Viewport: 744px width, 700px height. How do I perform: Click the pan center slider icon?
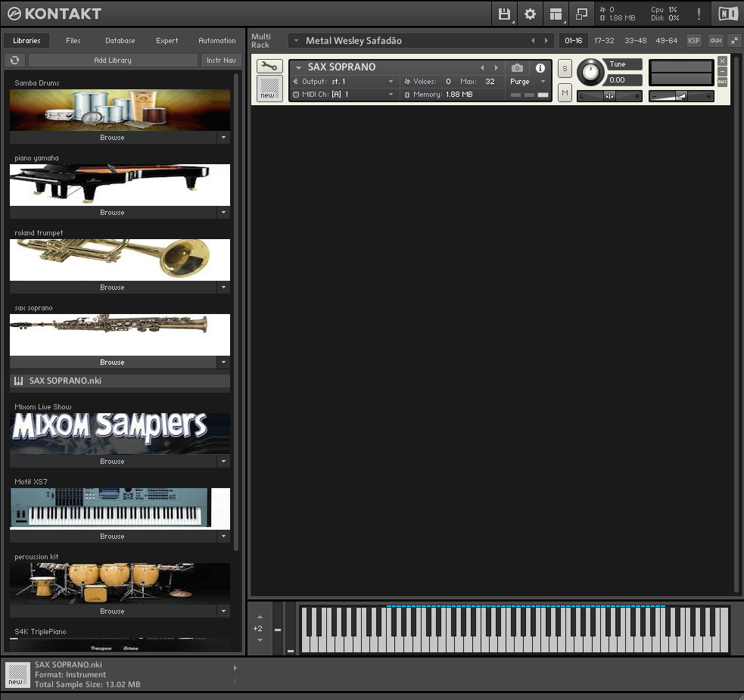pos(609,96)
